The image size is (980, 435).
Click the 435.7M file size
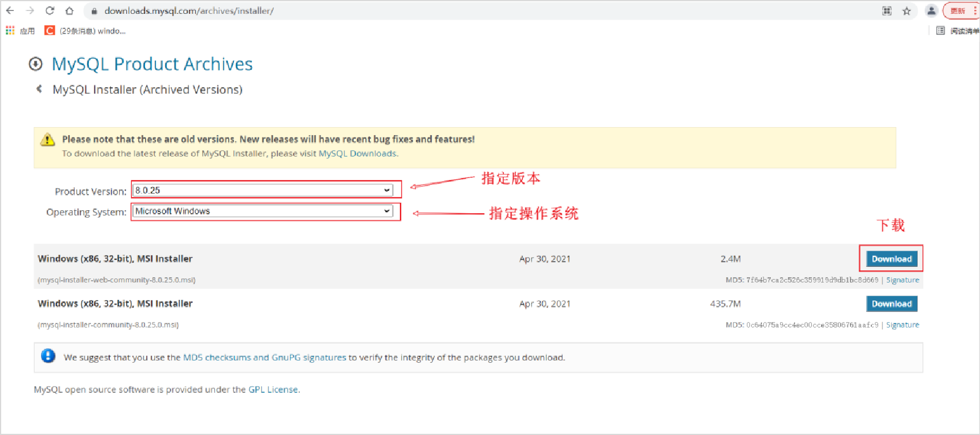(x=725, y=304)
